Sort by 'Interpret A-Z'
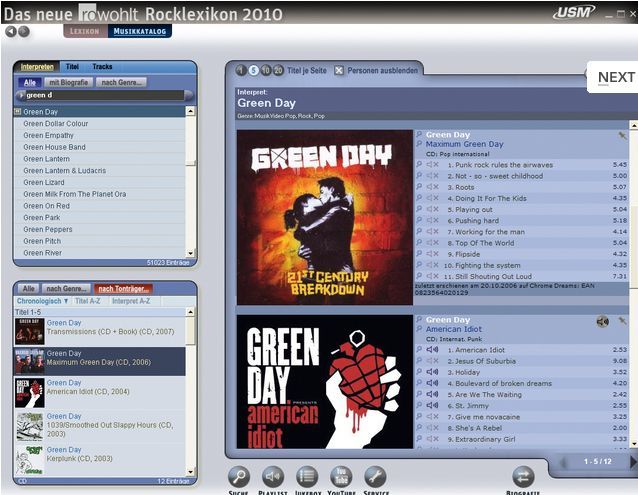Viewport: 638px width, 495px height. pos(131,301)
